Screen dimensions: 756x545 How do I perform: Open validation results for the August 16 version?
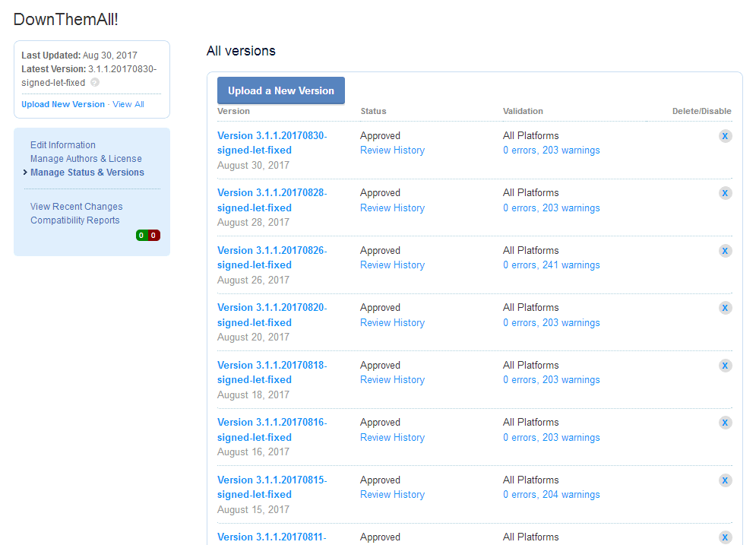(x=552, y=438)
